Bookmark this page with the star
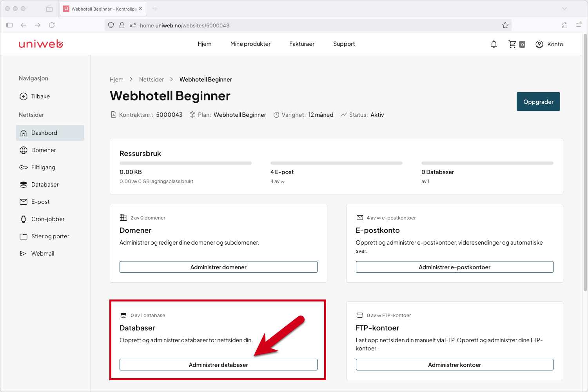588x392 pixels. pos(505,25)
